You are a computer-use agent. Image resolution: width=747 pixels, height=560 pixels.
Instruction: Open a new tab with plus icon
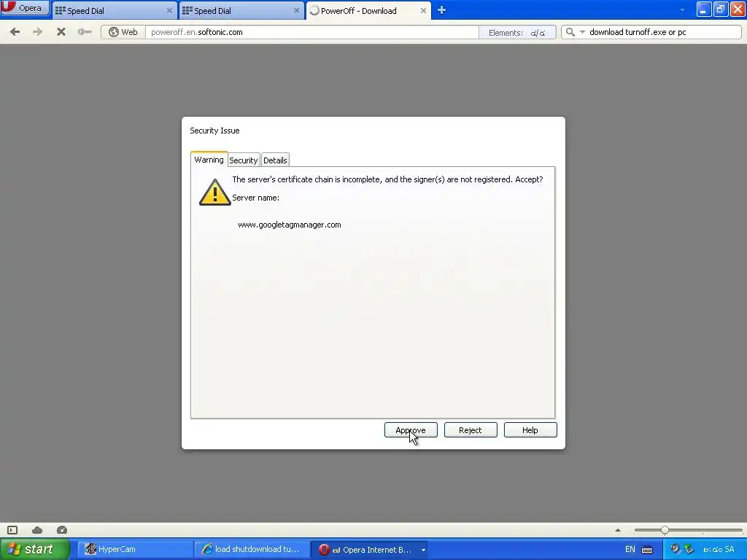tap(441, 10)
